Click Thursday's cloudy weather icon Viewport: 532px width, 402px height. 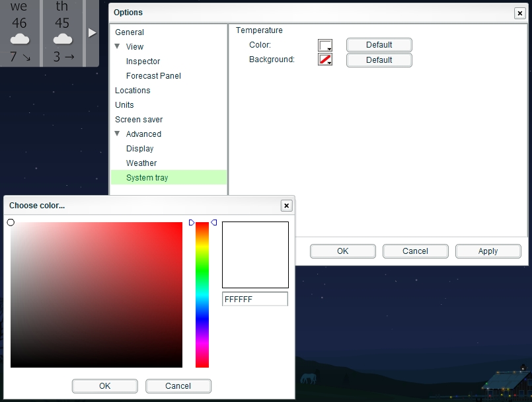[x=61, y=37]
